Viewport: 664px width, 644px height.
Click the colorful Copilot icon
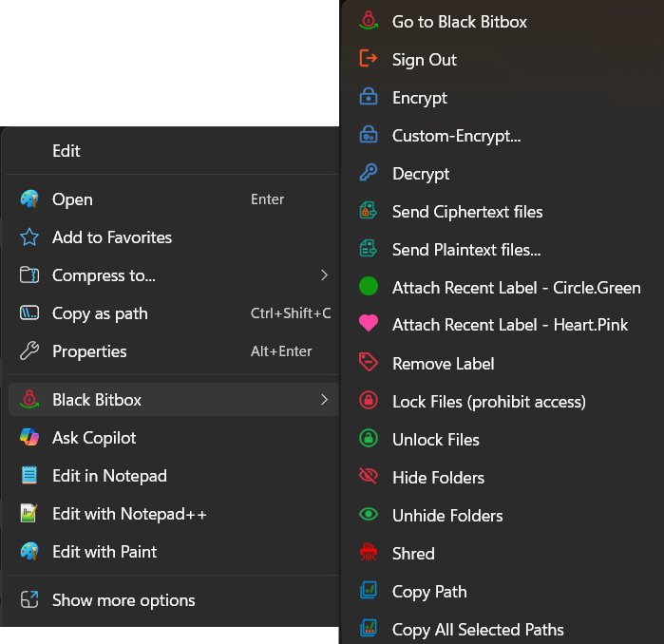(29, 437)
